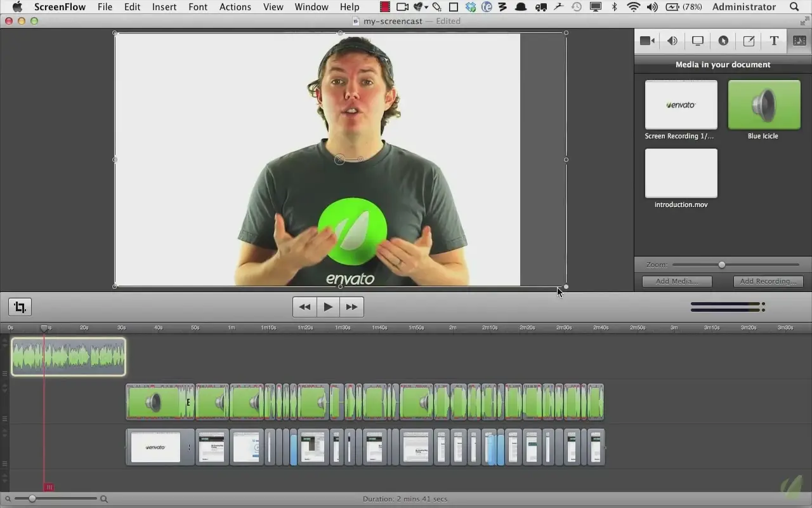The width and height of the screenshot is (812, 508).
Task: Open the Bluetooth status icon
Action: pos(614,7)
